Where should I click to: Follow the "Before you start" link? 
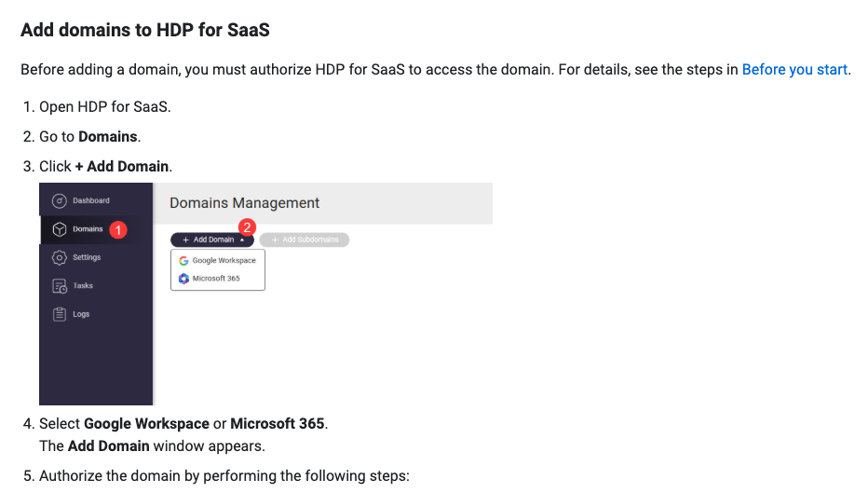click(794, 70)
